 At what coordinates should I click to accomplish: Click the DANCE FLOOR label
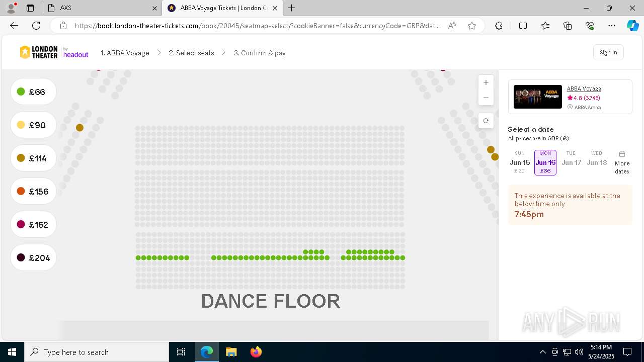pyautogui.click(x=271, y=301)
